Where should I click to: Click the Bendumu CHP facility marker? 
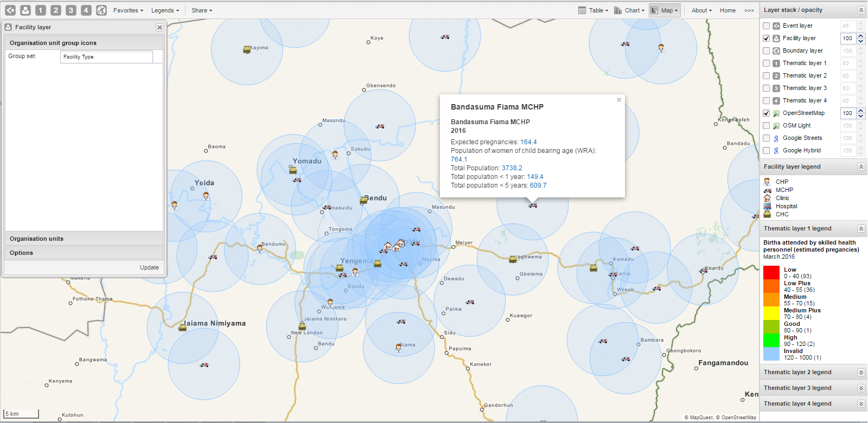pyautogui.click(x=260, y=248)
